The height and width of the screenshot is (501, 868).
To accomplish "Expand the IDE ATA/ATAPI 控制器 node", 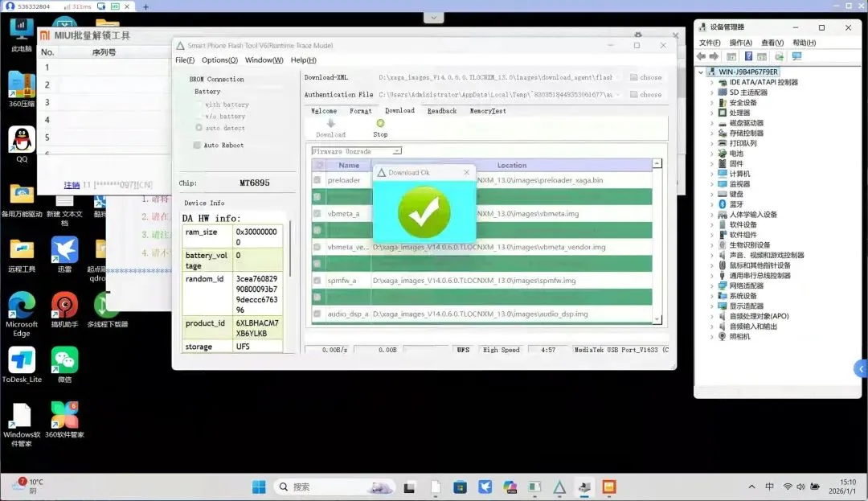I will 712,82.
